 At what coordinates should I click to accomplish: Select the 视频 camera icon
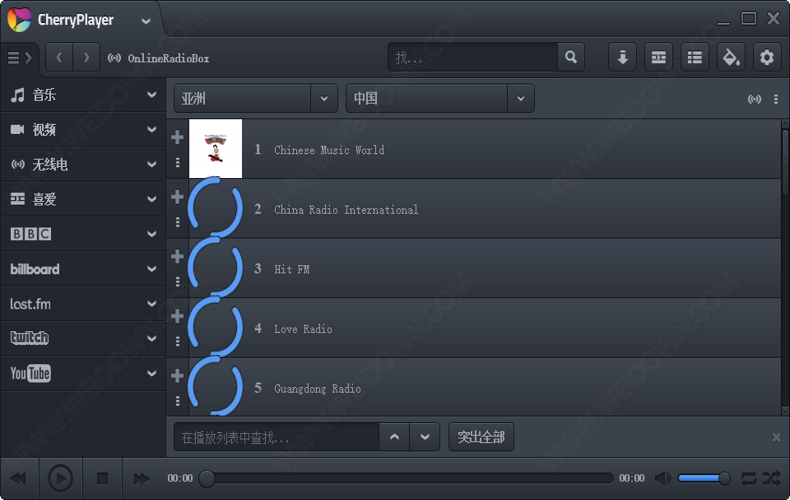tap(18, 130)
